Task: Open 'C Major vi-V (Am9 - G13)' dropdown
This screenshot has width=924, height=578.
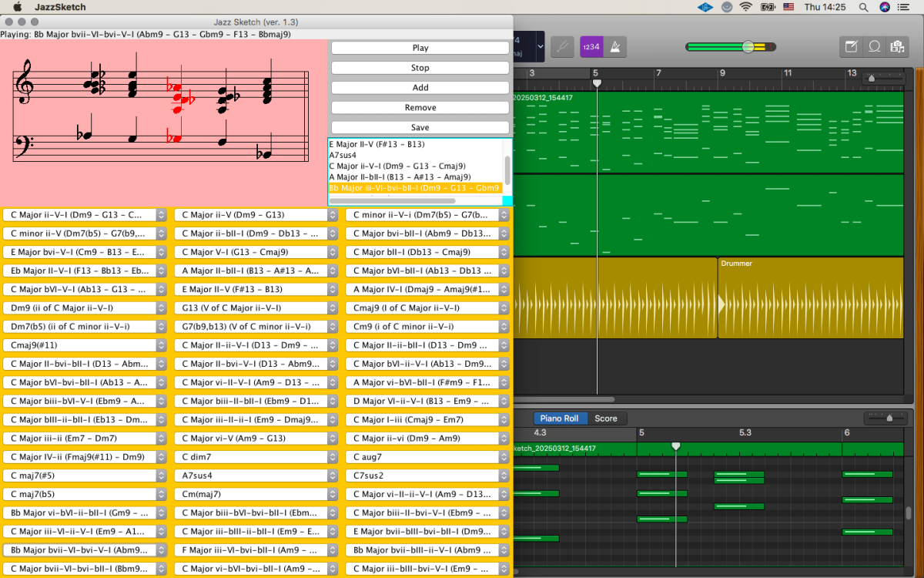Action: coord(256,439)
